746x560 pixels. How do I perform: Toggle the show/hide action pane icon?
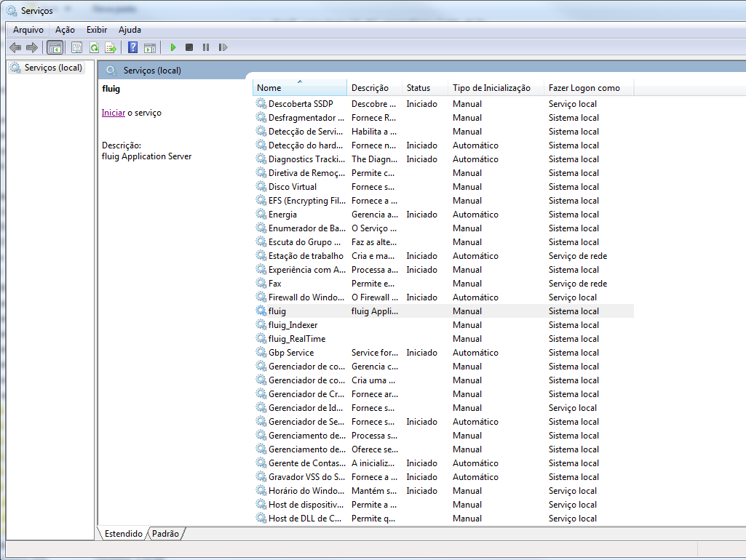[x=150, y=47]
